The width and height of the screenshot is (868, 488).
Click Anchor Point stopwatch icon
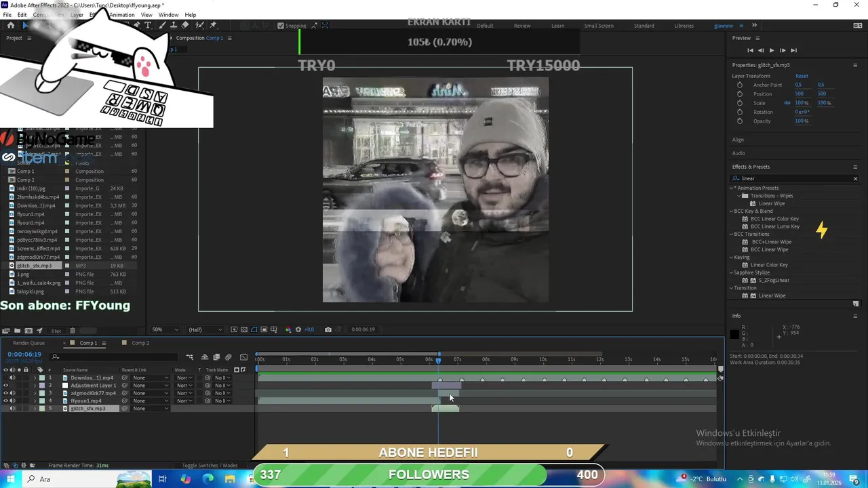point(740,85)
